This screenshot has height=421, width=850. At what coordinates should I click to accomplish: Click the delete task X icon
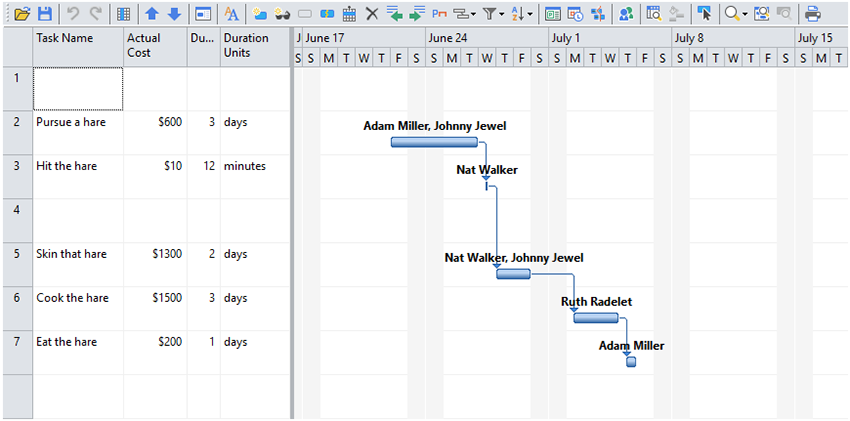(x=372, y=14)
